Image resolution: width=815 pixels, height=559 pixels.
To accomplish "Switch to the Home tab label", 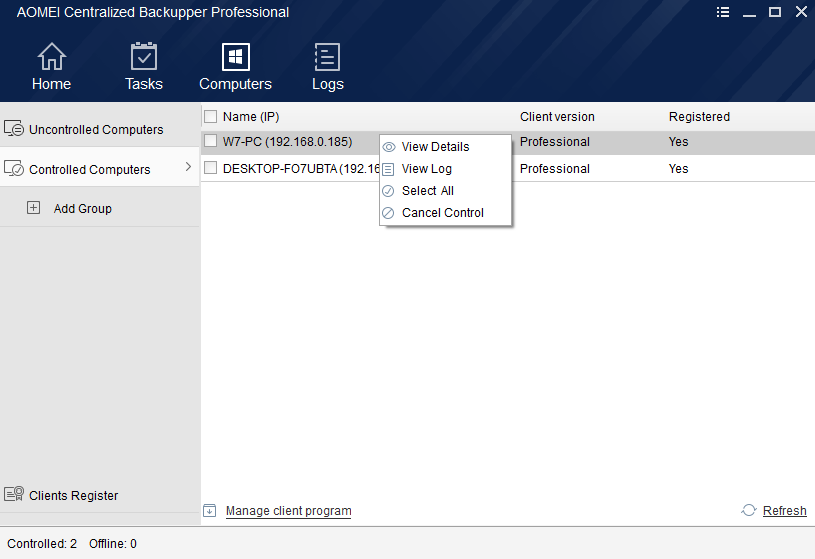I will [x=51, y=84].
